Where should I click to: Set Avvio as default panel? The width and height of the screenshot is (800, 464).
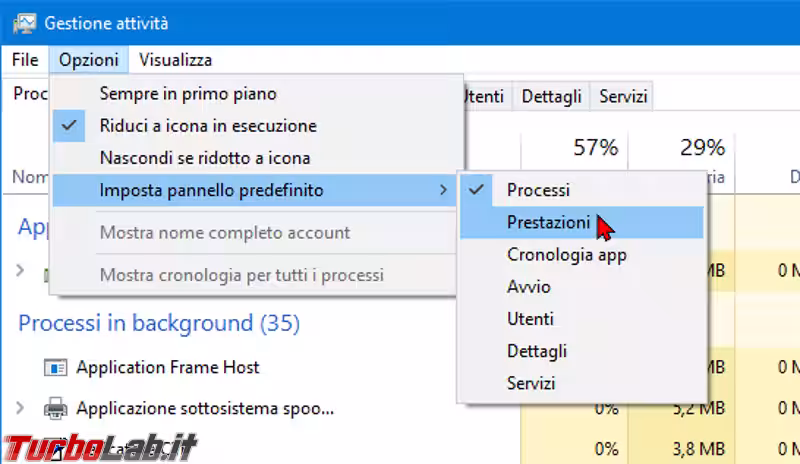click(528, 287)
